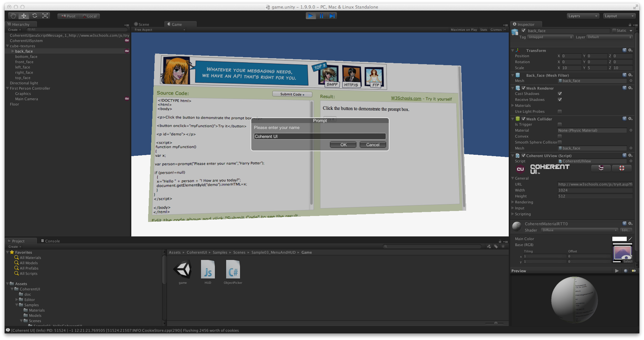Image resolution: width=644 pixels, height=340 pixels.
Task: Enable Is Trigger checkbox
Action: (x=560, y=124)
